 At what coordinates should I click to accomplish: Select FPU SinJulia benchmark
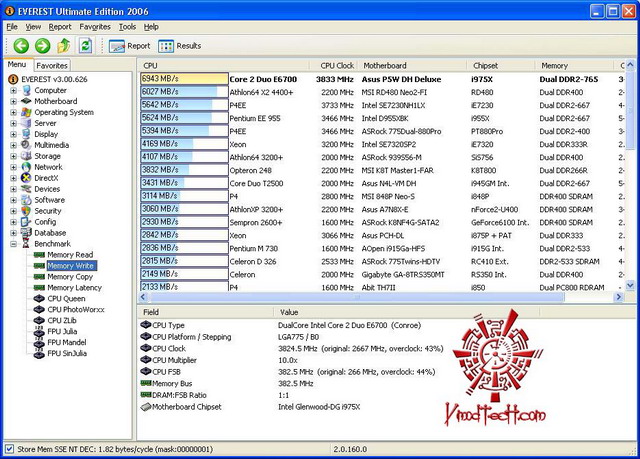click(67, 354)
